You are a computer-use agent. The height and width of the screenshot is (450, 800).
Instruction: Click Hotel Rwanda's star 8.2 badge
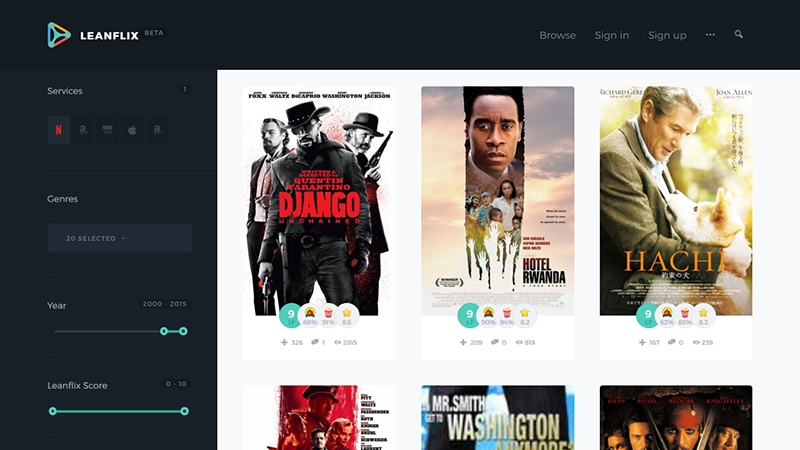pyautogui.click(x=525, y=316)
